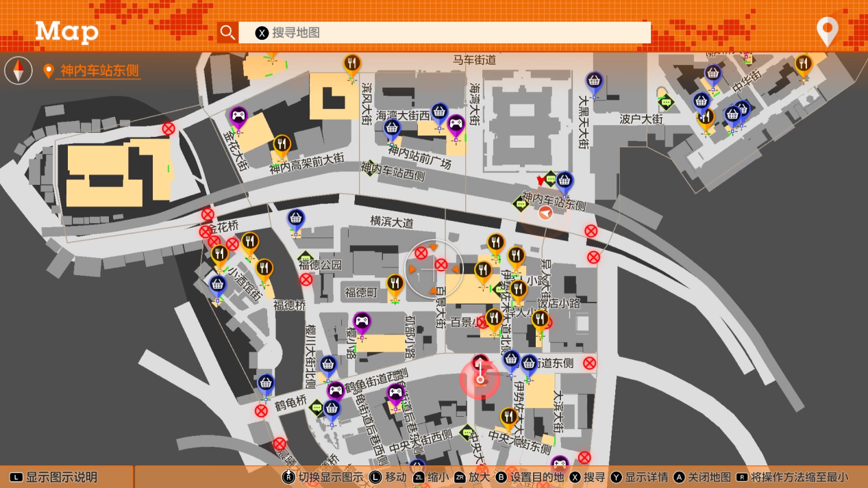Open 显示图示说明 legend
The image size is (868, 488).
53,477
